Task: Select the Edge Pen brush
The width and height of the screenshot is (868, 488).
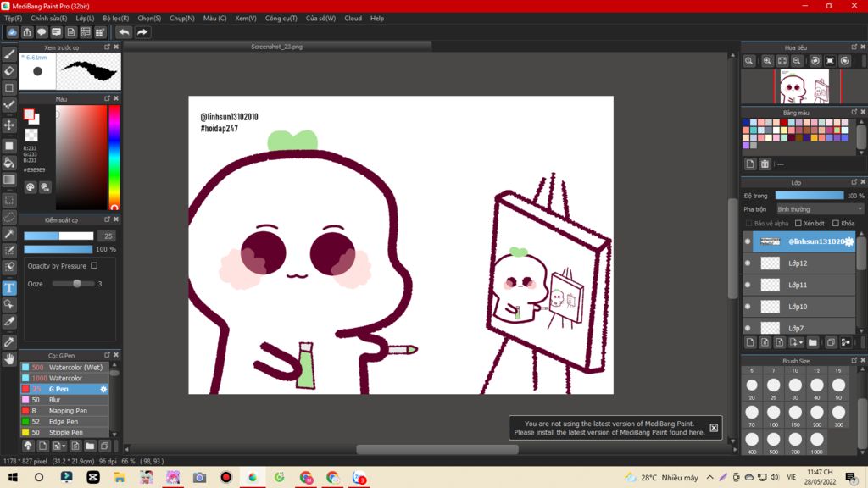Action: coord(64,422)
